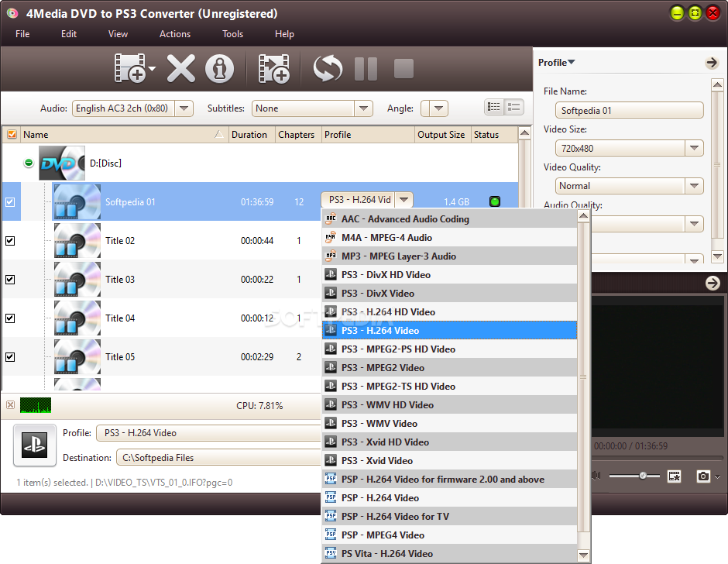Open the Actions menu
The width and height of the screenshot is (728, 564).
(175, 34)
